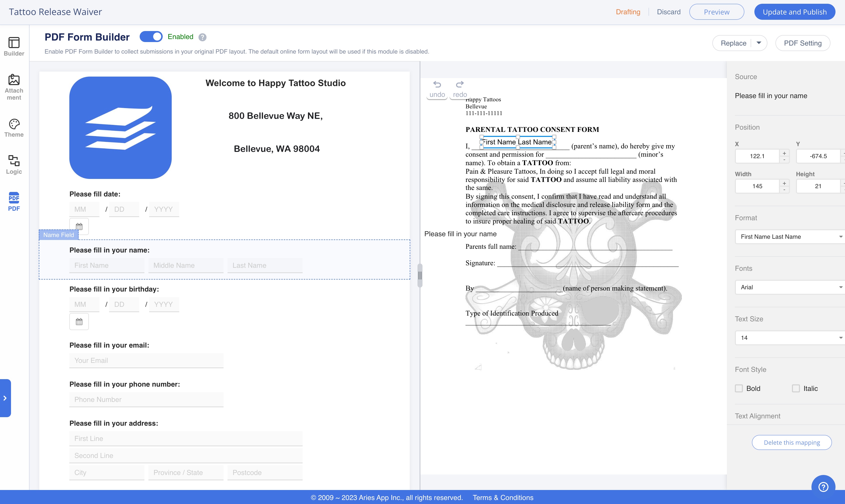Select the PDF sidebar section
Screen dimensions: 845x504
(x=14, y=202)
